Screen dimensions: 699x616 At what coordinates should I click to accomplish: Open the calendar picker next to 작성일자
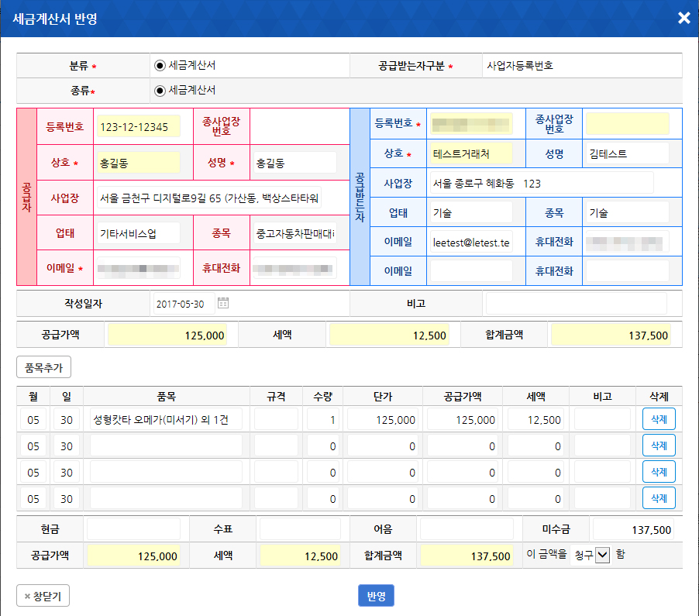coord(223,303)
